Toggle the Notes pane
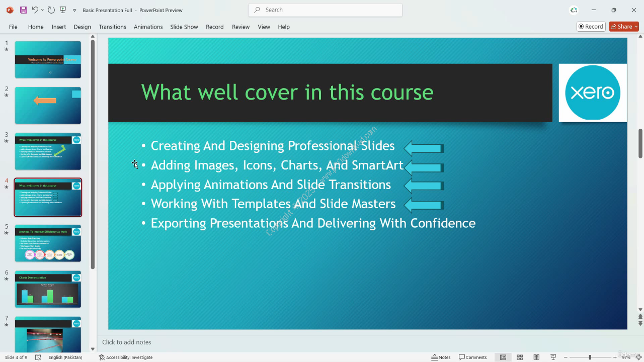The width and height of the screenshot is (644, 362). 441,357
